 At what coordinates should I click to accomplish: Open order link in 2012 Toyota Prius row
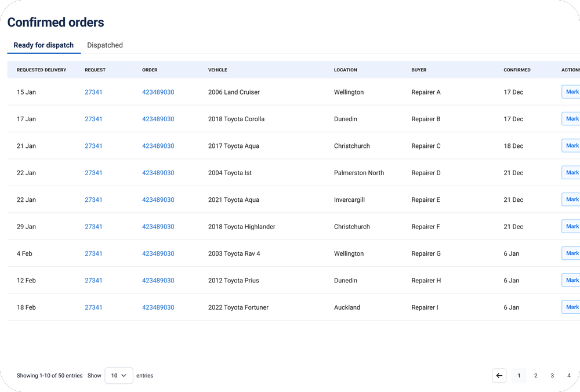click(158, 281)
